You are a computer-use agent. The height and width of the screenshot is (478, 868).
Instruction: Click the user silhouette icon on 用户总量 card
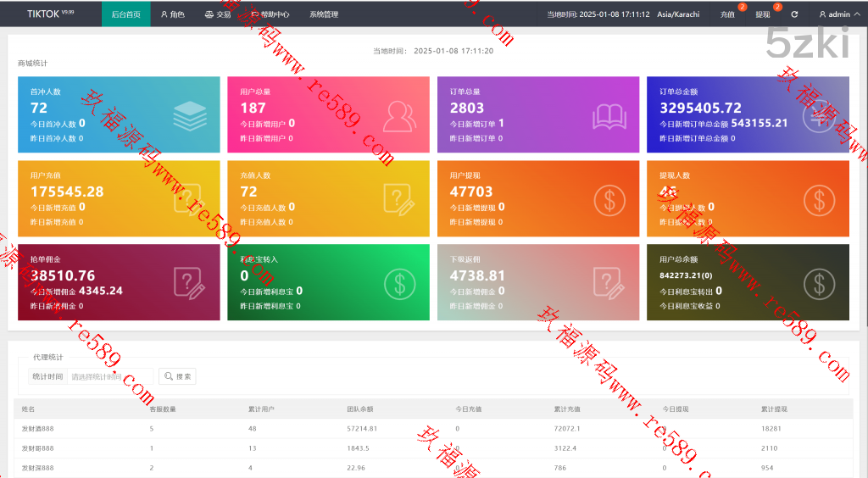(x=399, y=115)
